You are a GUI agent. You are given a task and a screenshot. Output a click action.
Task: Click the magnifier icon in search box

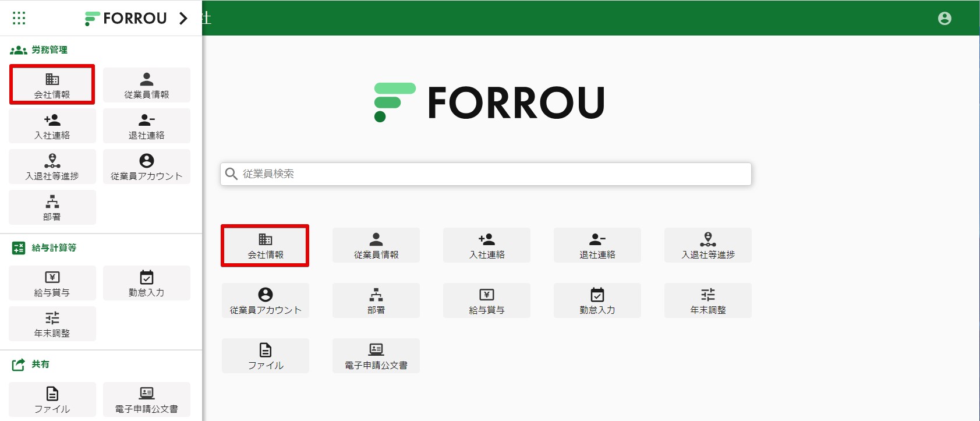[231, 174]
